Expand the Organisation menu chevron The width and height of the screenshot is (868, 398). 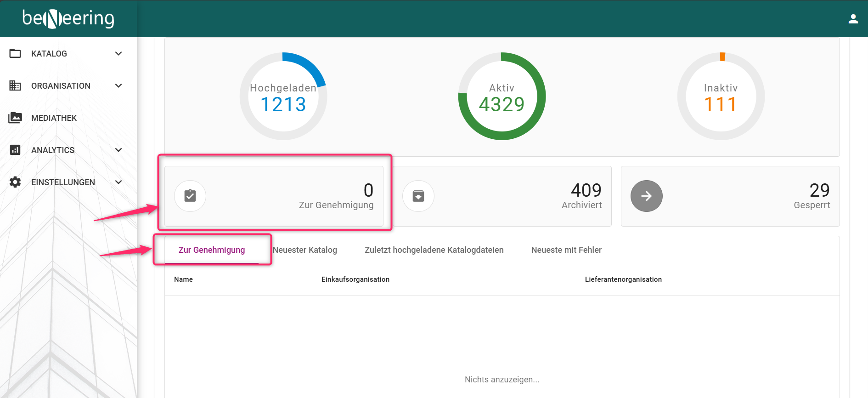tap(118, 85)
